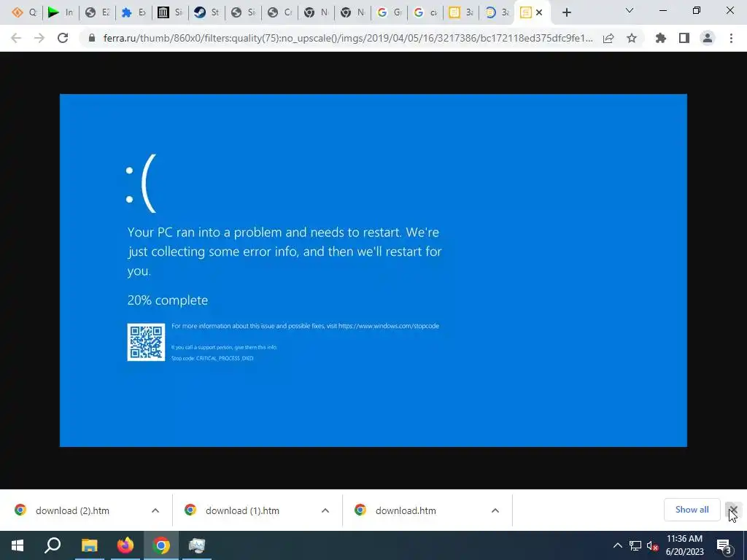Click the blue screen error image
Viewport: 747px width, 560px height.
pyautogui.click(x=373, y=270)
